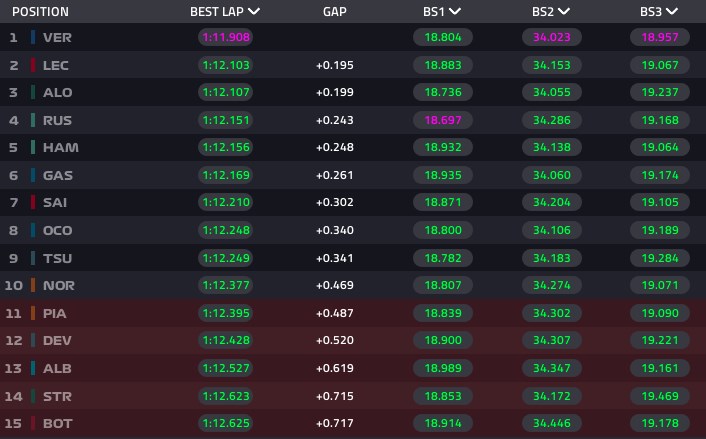This screenshot has height=439, width=706.
Task: Toggle the BS3 column sort arrow
Action: click(x=672, y=11)
